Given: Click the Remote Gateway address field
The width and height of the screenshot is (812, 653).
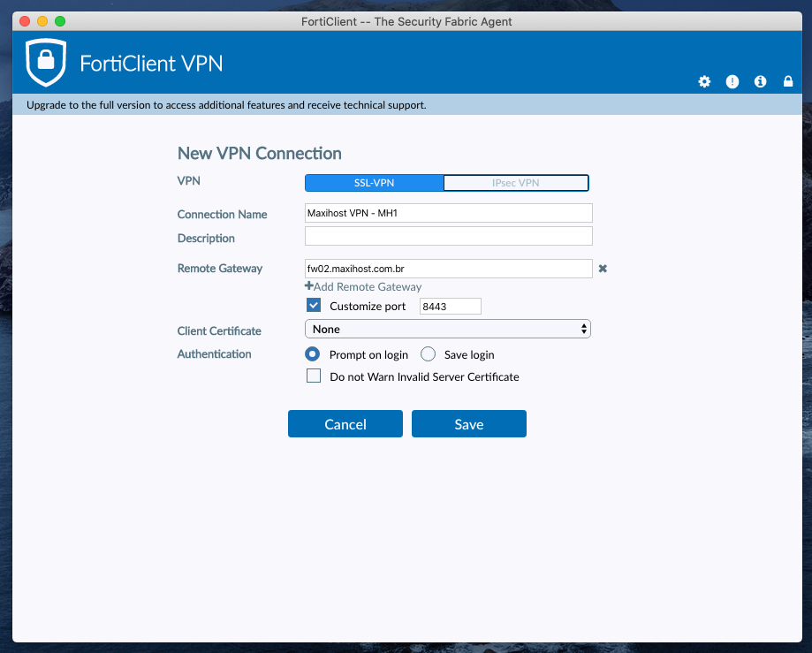Looking at the screenshot, I should [449, 269].
